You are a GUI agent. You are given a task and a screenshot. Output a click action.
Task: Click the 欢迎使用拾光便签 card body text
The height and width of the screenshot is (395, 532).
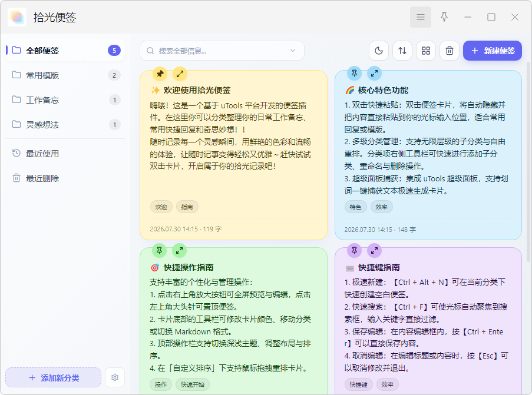point(230,135)
